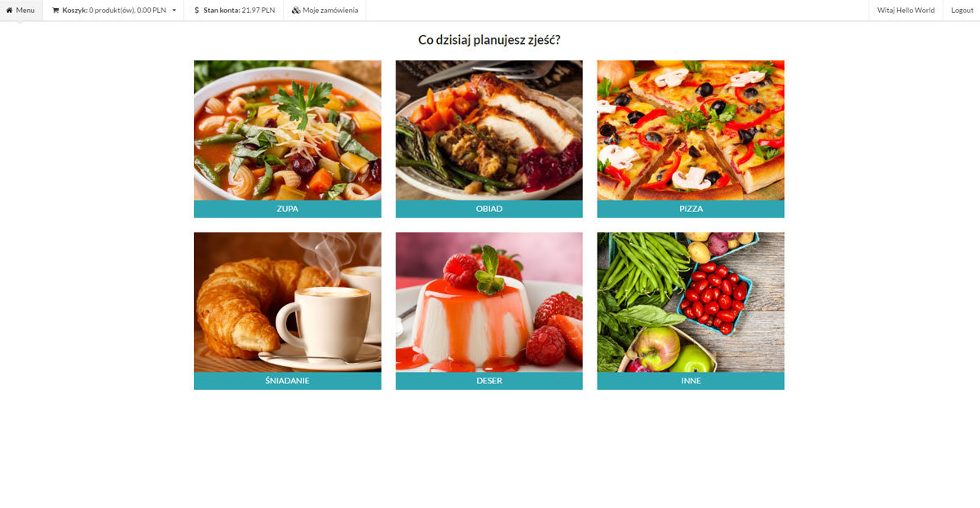Log out using the Logout link

962,11
